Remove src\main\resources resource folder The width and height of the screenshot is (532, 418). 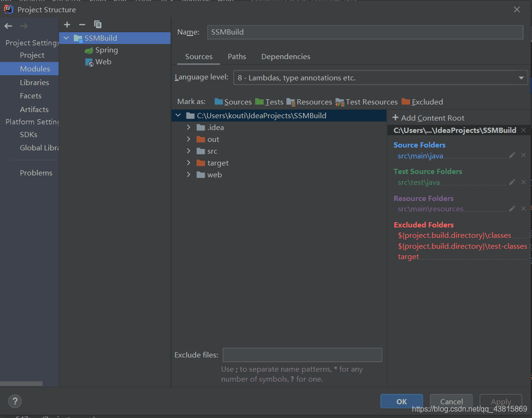point(523,209)
